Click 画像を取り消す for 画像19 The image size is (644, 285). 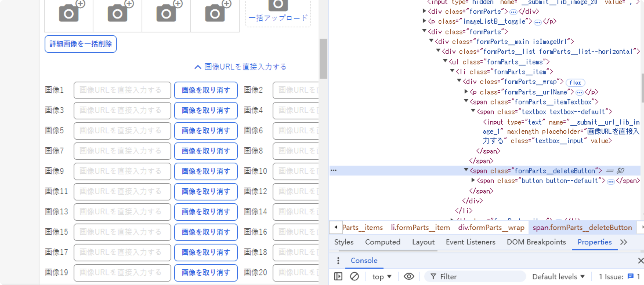pos(206,273)
